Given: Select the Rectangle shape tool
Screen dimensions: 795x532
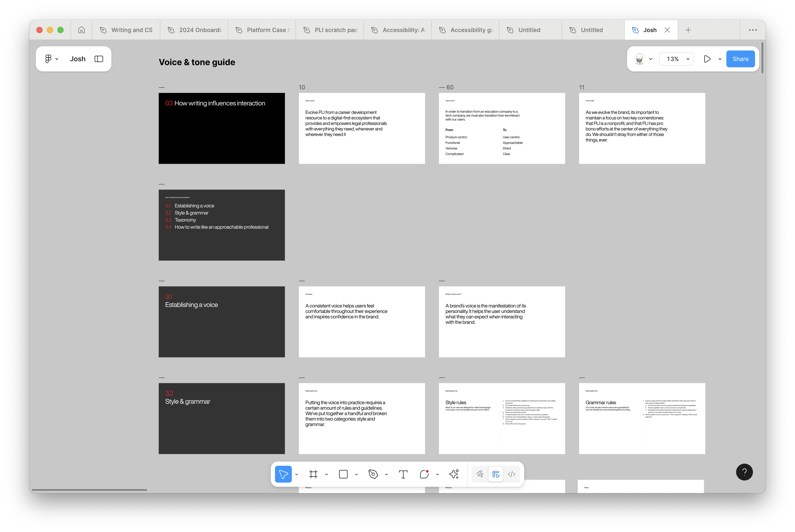Looking at the screenshot, I should (x=343, y=474).
